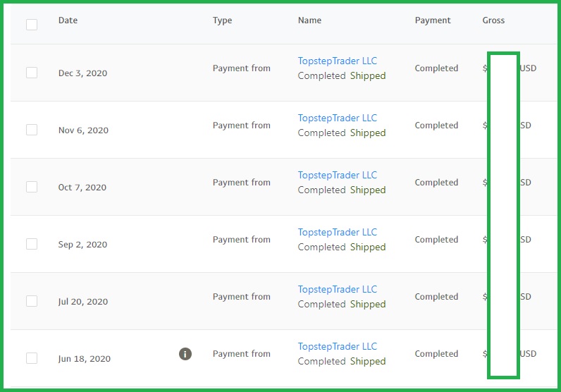The height and width of the screenshot is (392, 561).
Task: Tick the select-all checkbox in header row
Action: [x=32, y=25]
